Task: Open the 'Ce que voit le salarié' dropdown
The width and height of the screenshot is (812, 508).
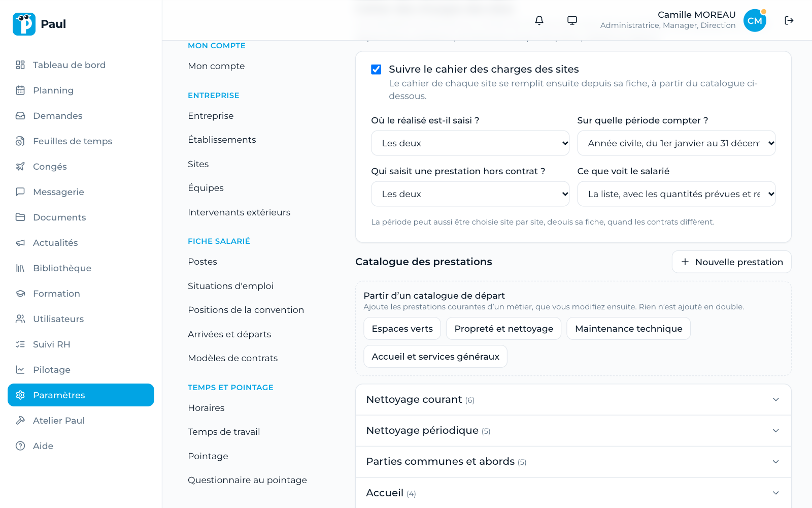Action: point(676,194)
